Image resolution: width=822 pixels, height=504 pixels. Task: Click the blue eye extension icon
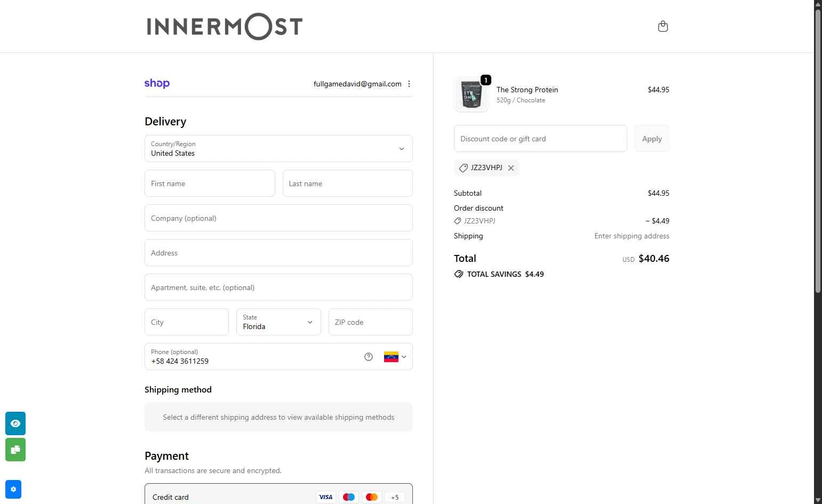click(15, 423)
